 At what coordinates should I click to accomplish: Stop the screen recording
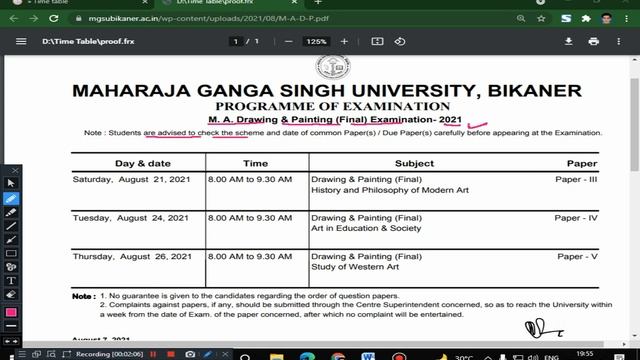coord(171,354)
